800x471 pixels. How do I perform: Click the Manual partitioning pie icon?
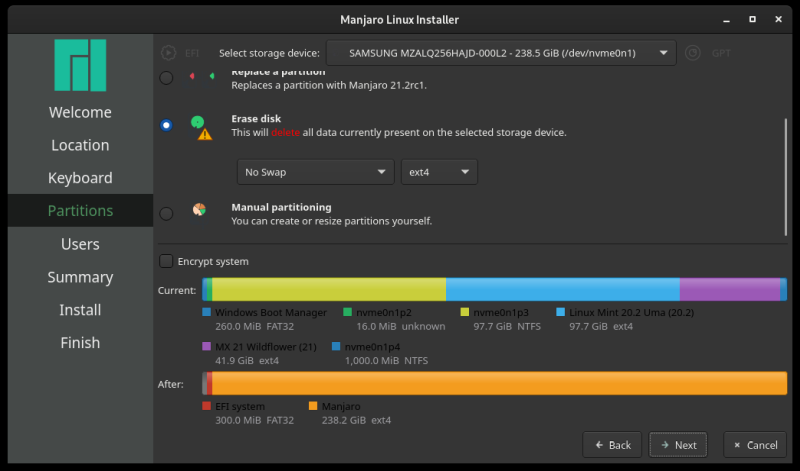[x=198, y=210]
